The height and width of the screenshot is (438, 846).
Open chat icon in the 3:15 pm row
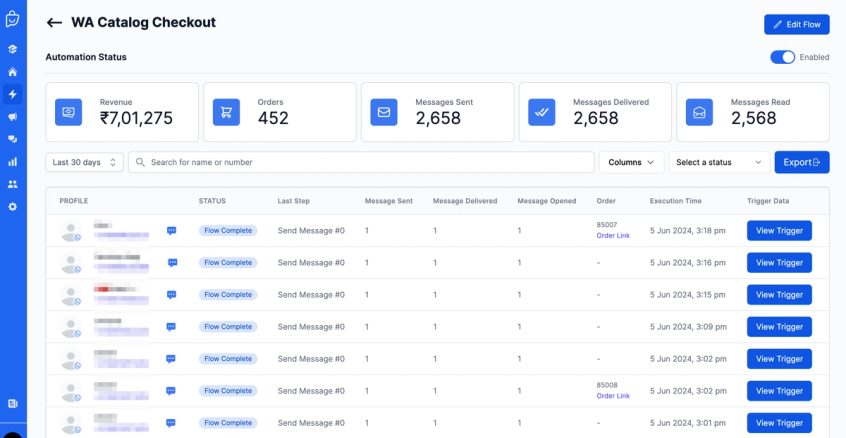172,295
